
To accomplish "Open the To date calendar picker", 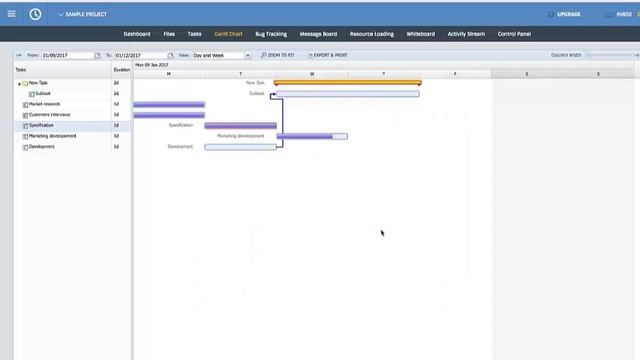I will click(171, 55).
